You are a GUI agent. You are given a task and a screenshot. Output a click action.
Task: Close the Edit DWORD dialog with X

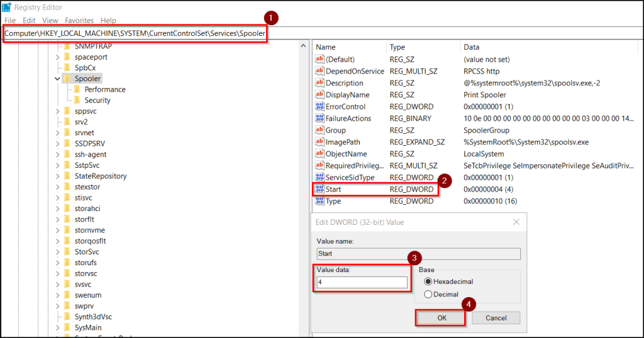pyautogui.click(x=516, y=222)
